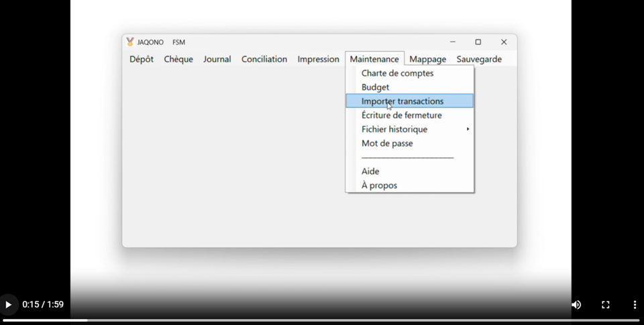Choose the Budget menu entry
The width and height of the screenshot is (644, 325).
tap(375, 87)
